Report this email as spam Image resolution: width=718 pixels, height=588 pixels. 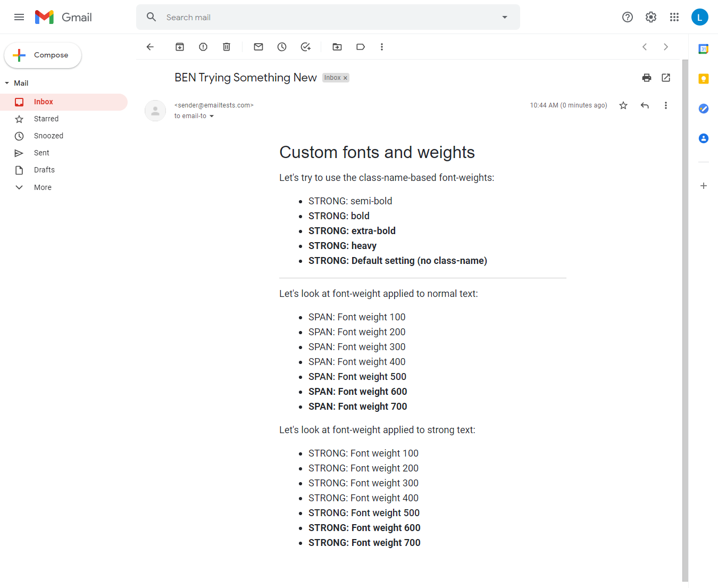203,47
